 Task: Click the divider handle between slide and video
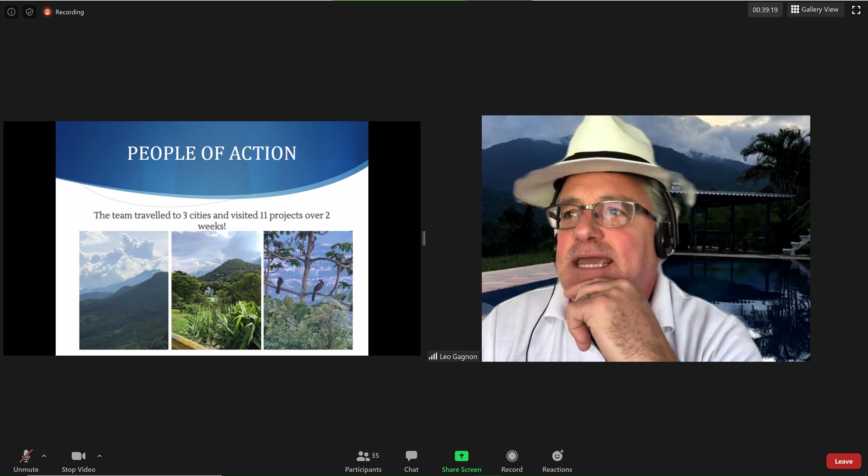point(424,238)
